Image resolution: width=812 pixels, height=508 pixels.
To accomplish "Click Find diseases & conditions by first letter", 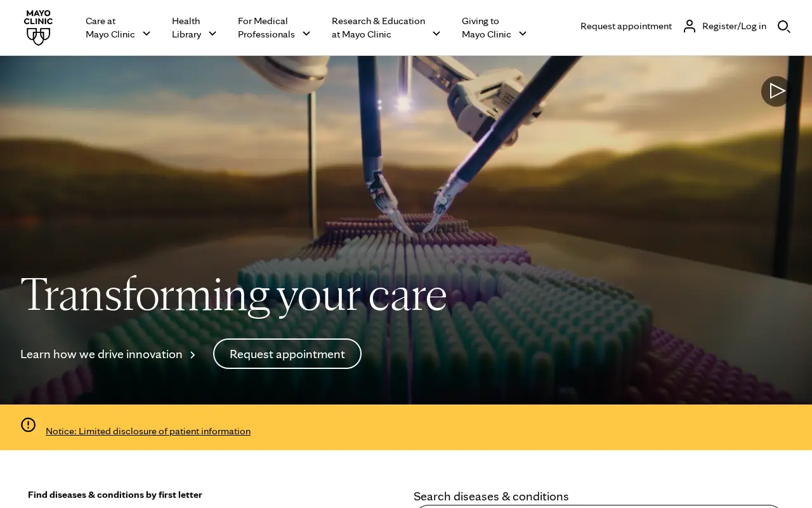I will (x=115, y=495).
